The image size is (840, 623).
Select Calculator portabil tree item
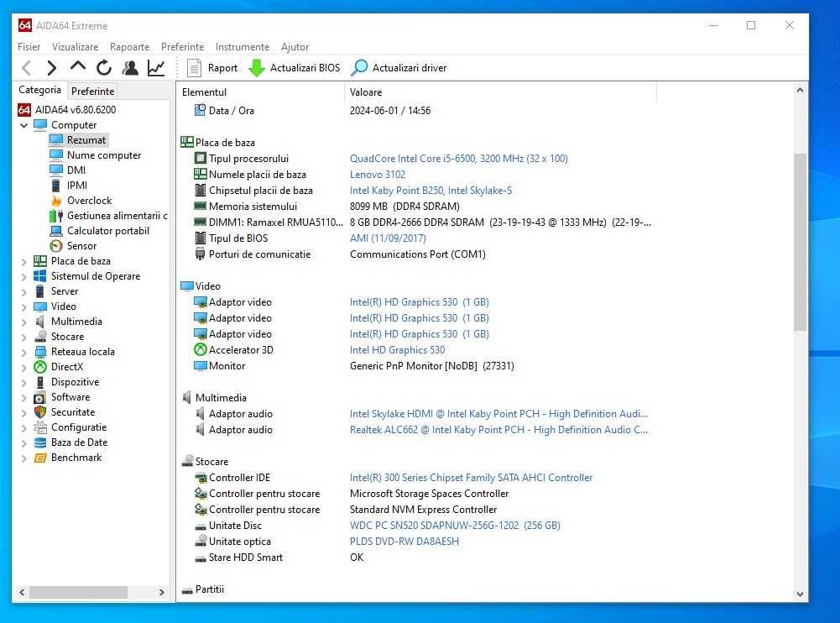[x=108, y=231]
